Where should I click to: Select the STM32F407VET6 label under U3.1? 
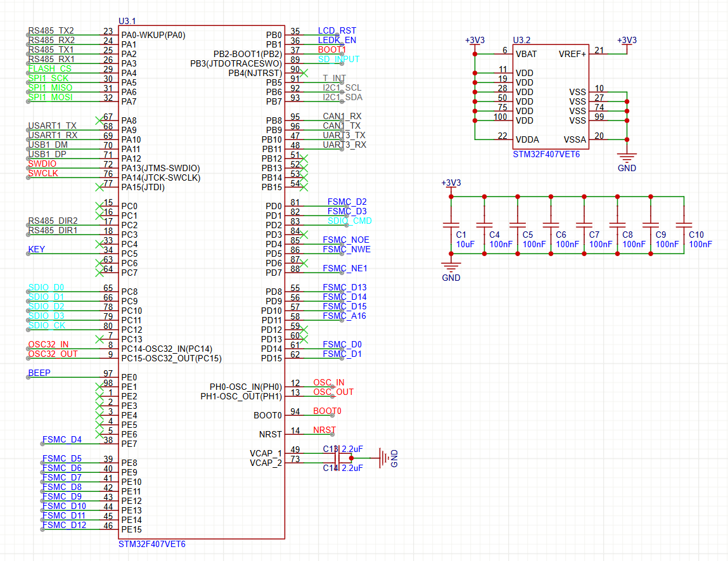(x=152, y=545)
